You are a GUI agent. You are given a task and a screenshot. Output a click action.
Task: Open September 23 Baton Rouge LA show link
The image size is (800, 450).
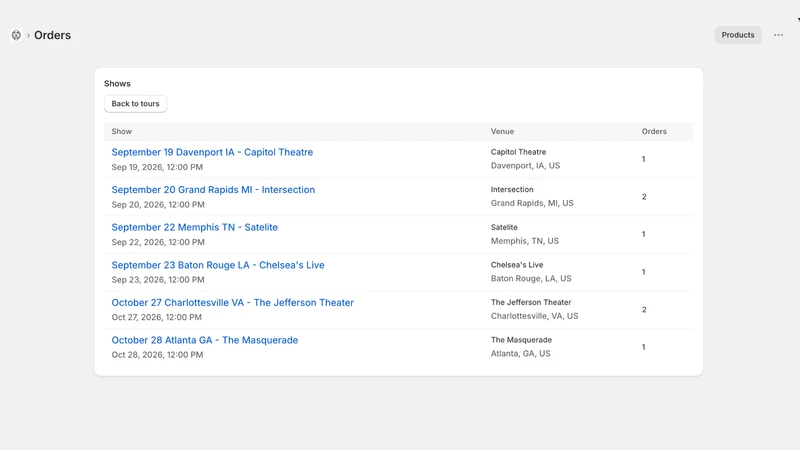point(218,265)
